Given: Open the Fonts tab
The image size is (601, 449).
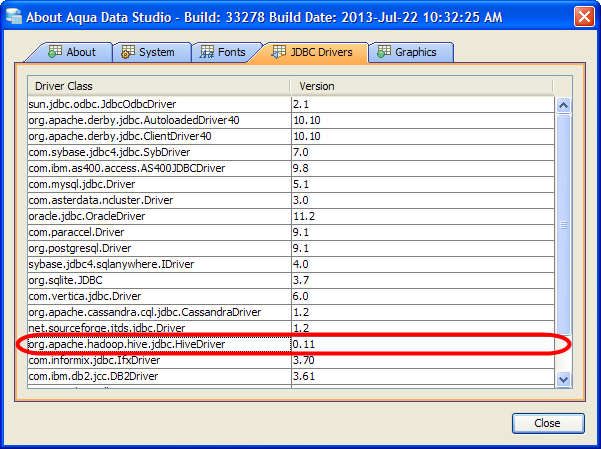Looking at the screenshot, I should pyautogui.click(x=226, y=52).
